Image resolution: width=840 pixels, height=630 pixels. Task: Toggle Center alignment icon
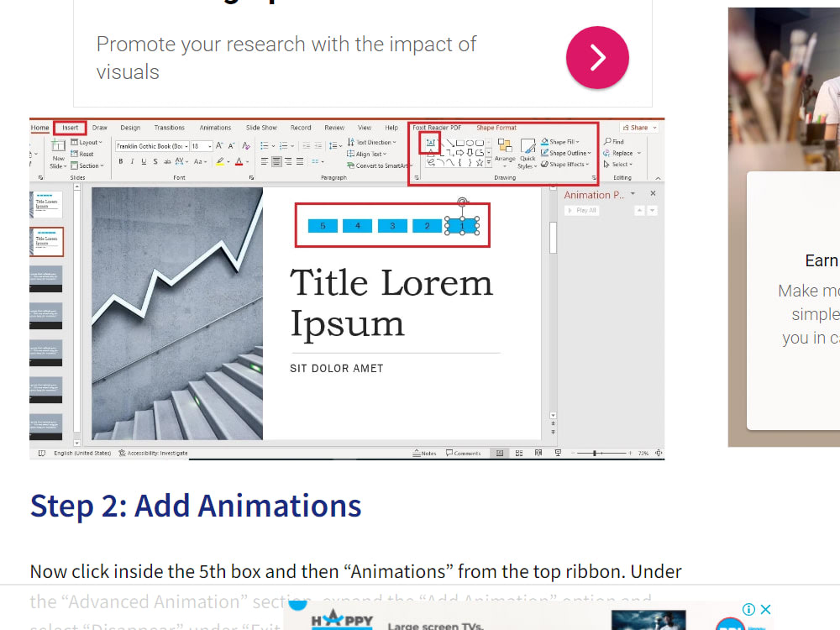tap(276, 161)
